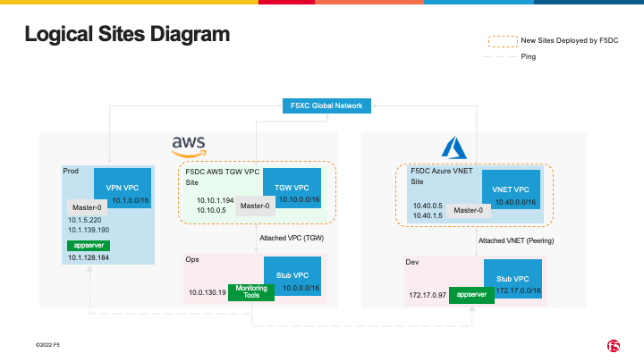Click the Ping dashed line legend symbol

(499, 56)
